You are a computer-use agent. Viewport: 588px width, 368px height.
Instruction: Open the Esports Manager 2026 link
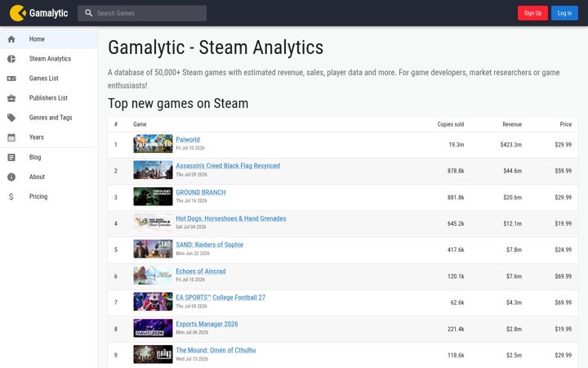(x=207, y=324)
